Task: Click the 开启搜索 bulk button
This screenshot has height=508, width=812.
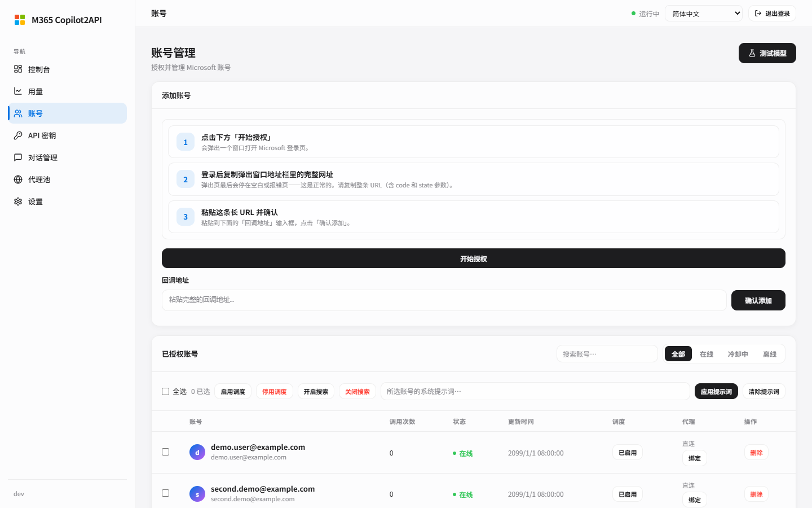Action: (x=316, y=391)
